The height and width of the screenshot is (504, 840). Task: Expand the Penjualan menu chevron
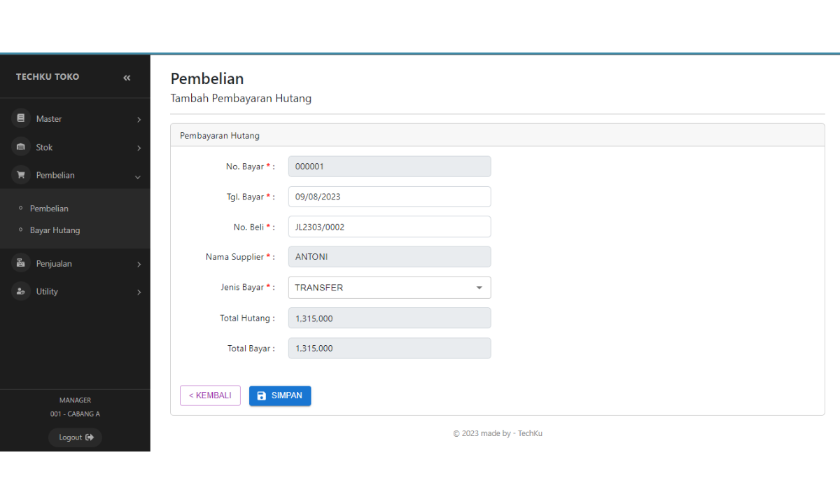coord(139,265)
